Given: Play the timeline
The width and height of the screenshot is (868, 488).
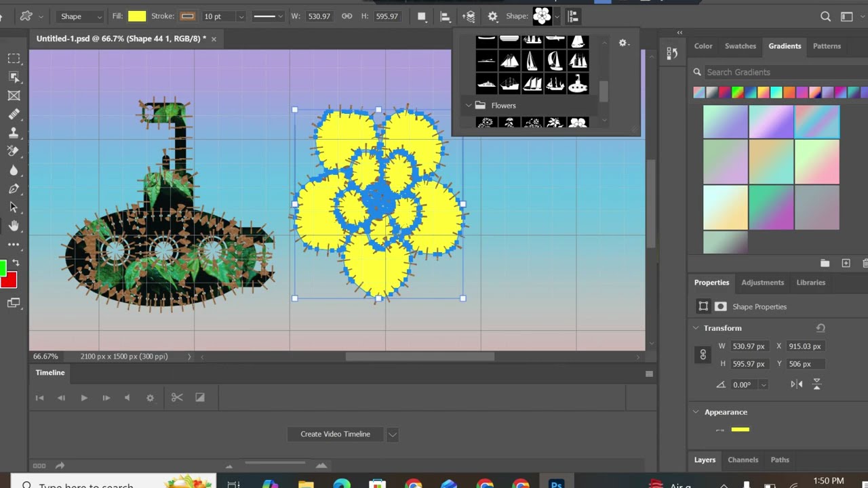Looking at the screenshot, I should coord(84,398).
